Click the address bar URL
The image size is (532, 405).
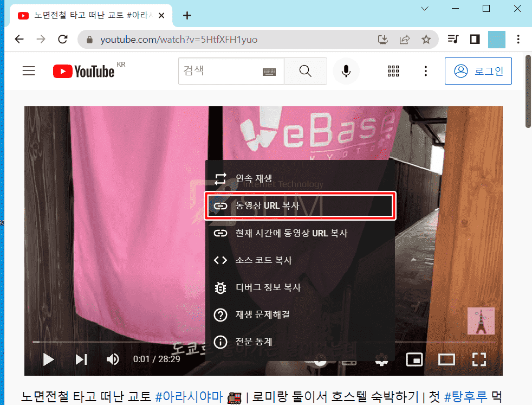point(179,40)
